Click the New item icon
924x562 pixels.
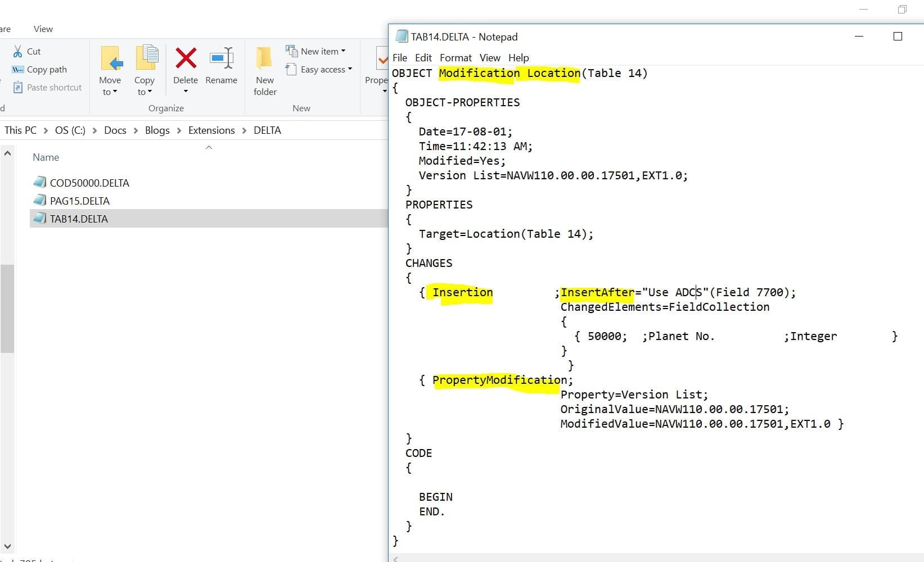pyautogui.click(x=291, y=51)
